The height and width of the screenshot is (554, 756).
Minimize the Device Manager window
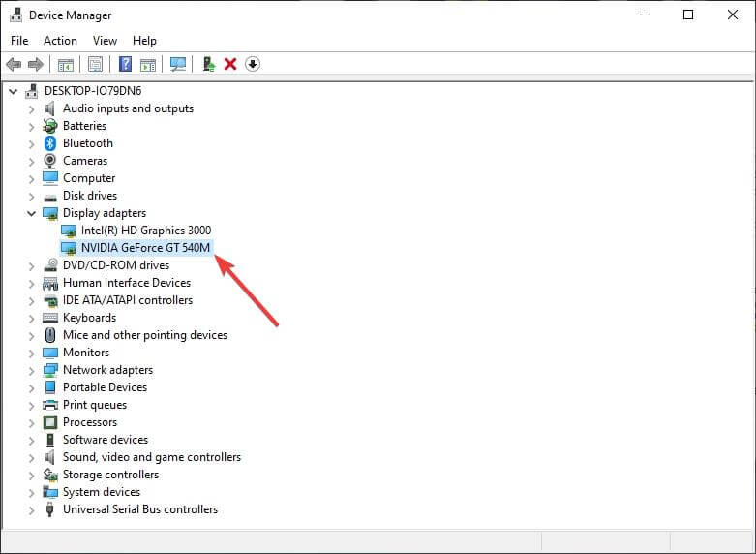tap(645, 15)
